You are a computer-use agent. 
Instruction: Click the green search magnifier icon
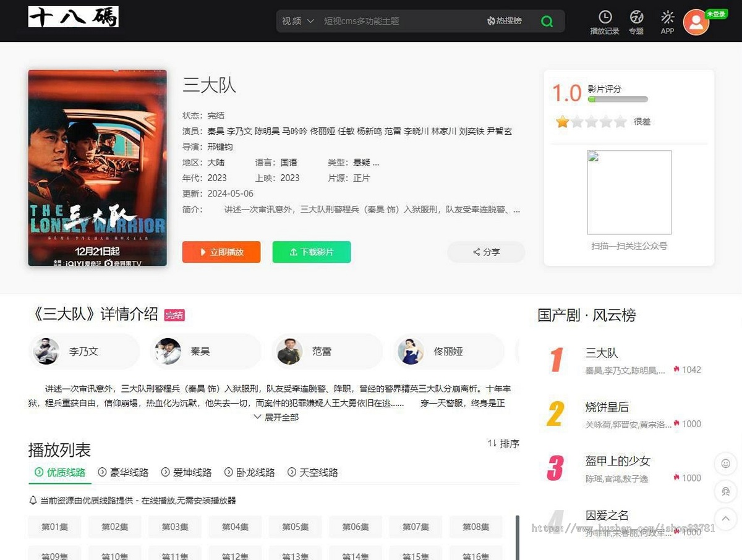[x=547, y=21]
